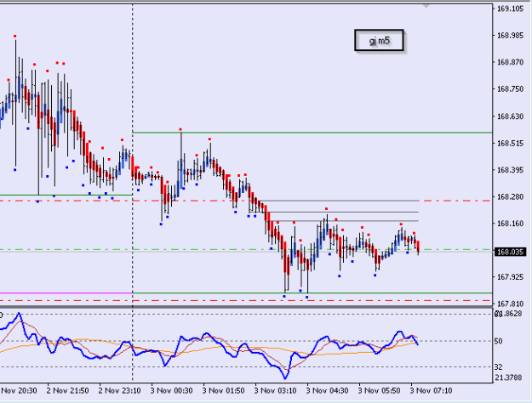This screenshot has height=403, width=532.
Task: Click price scale value 168.750
Action: tap(510, 88)
